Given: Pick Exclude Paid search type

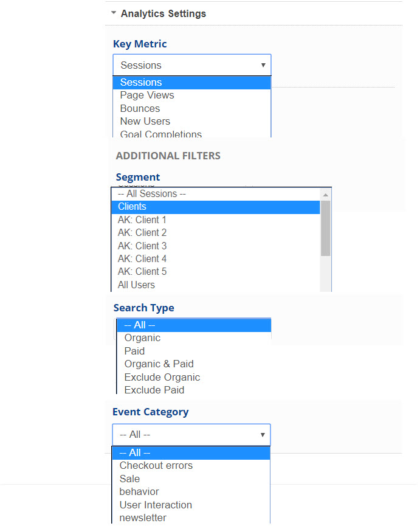Looking at the screenshot, I should pos(154,390).
